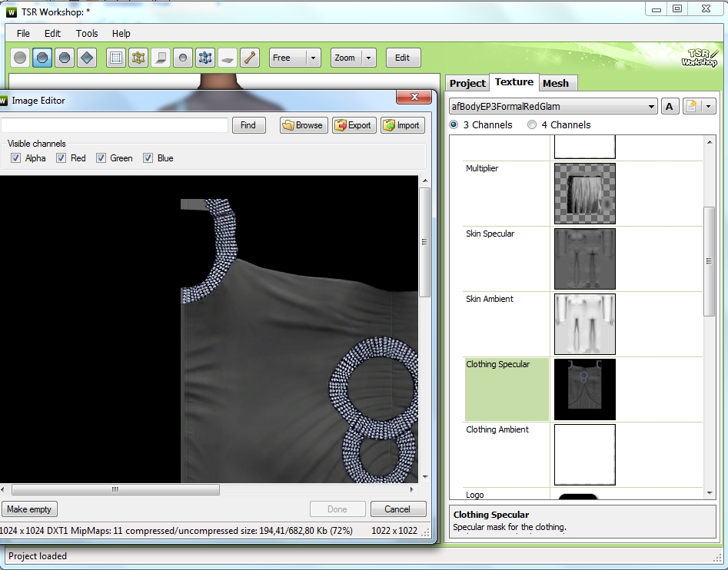Screen dimensions: 728x570
Task: Click the Export button
Action: point(354,125)
